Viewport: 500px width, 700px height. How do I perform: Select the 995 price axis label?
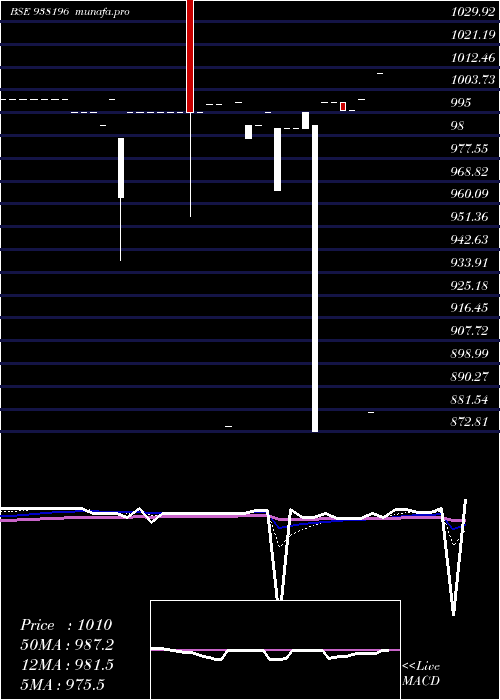461,103
